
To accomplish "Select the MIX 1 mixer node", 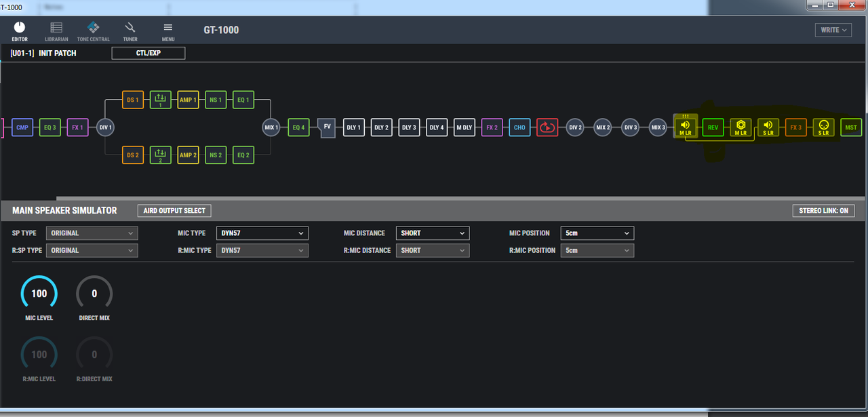I will click(x=271, y=127).
